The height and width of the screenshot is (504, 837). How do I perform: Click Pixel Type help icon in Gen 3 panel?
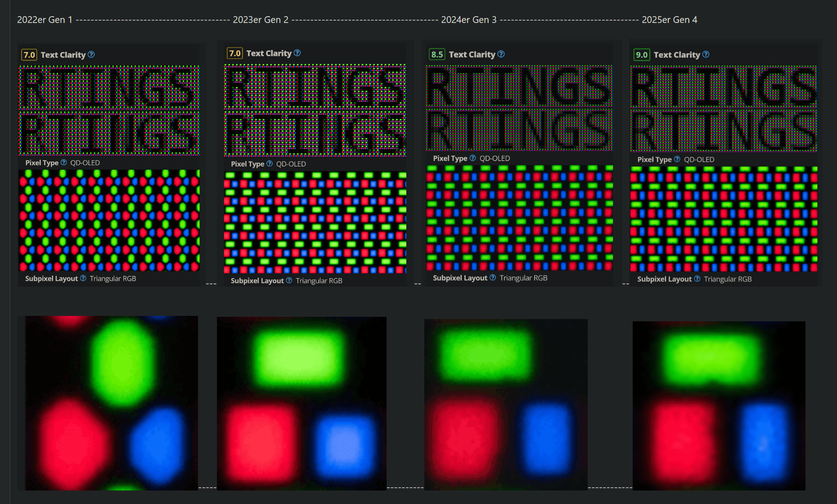click(x=472, y=158)
